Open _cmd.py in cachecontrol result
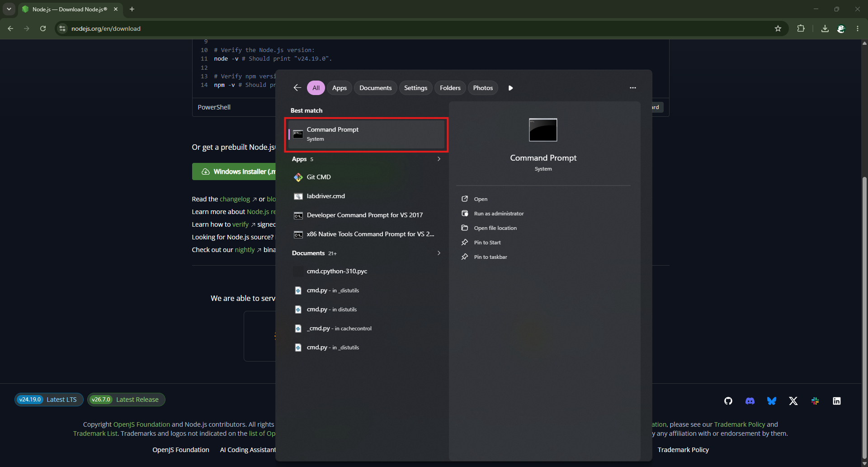Image resolution: width=868 pixels, height=467 pixels. (366, 328)
